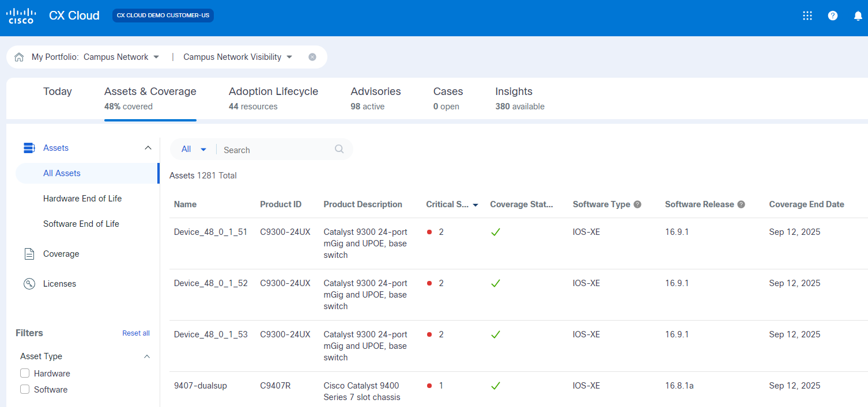
Task: Open the apps grid icon
Action: [x=807, y=16]
